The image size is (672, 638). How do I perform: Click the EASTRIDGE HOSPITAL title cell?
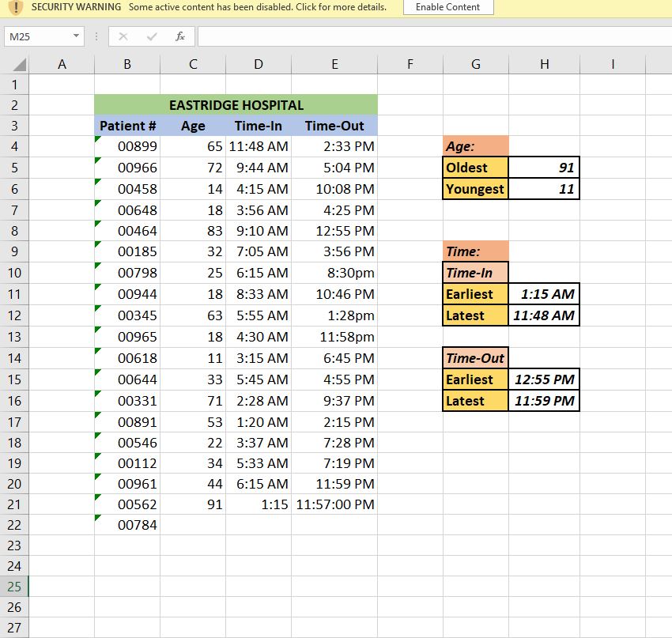click(236, 105)
